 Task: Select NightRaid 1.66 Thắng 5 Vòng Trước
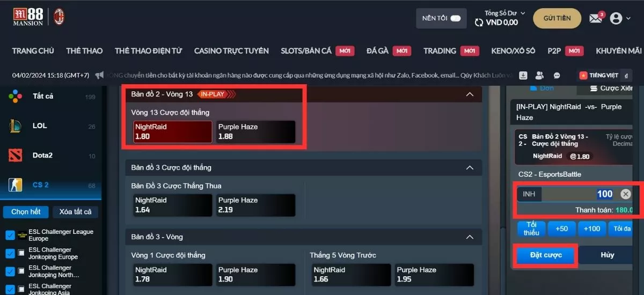351,275
